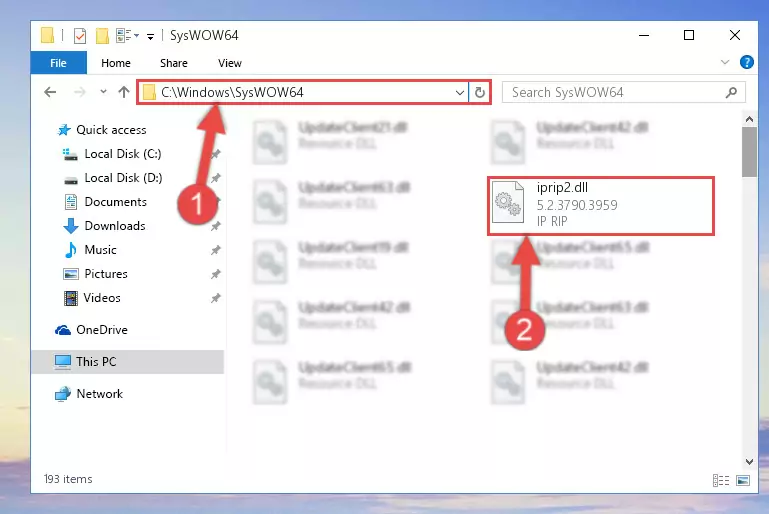Expand the ribbon with the chevron
The image size is (769, 514).
(724, 62)
